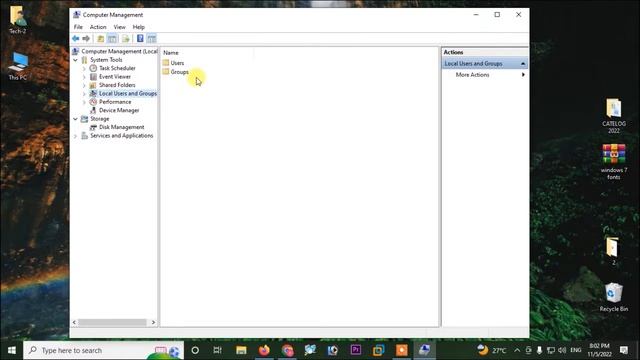The image size is (640, 360).
Task: Collapse the Storage node arrow
Action: pyautogui.click(x=76, y=119)
